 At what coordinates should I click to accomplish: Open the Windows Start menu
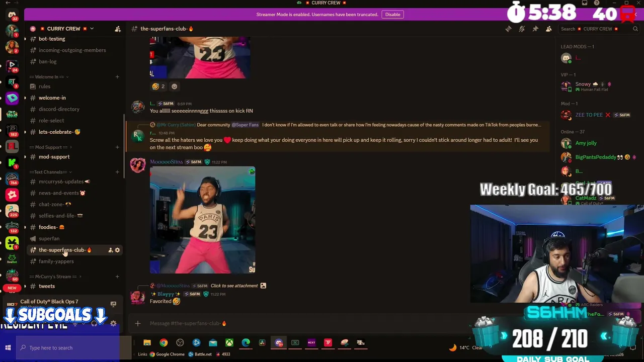8,348
